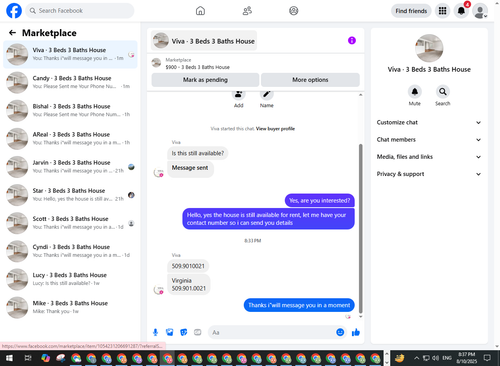The height and width of the screenshot is (366, 500).
Task: Open the Scott conversation
Action: (x=70, y=223)
